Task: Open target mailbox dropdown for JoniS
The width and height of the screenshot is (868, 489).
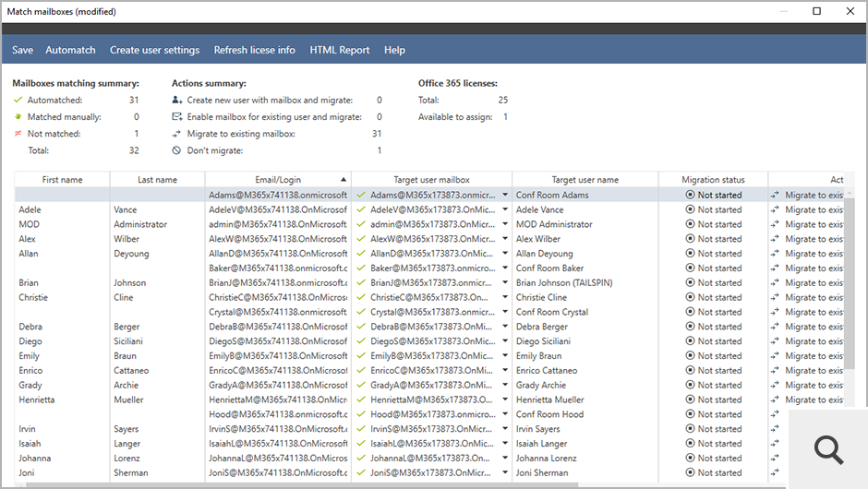Action: [x=505, y=472]
